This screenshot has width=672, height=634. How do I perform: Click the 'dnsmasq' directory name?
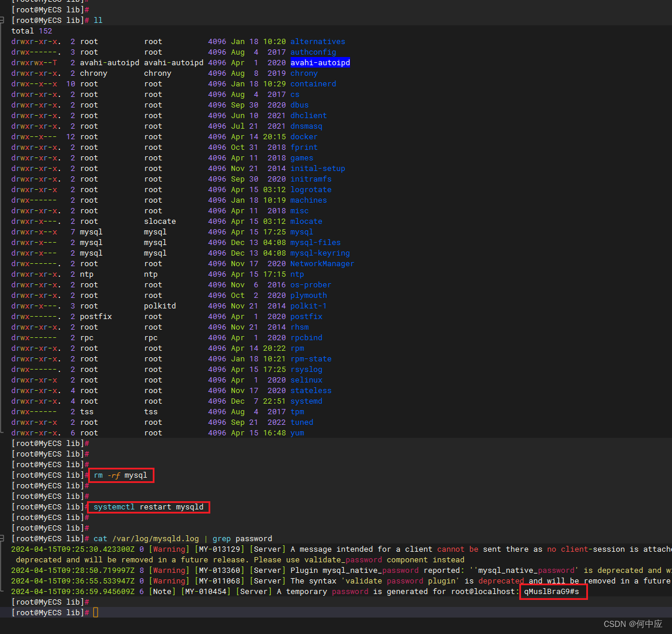(307, 126)
